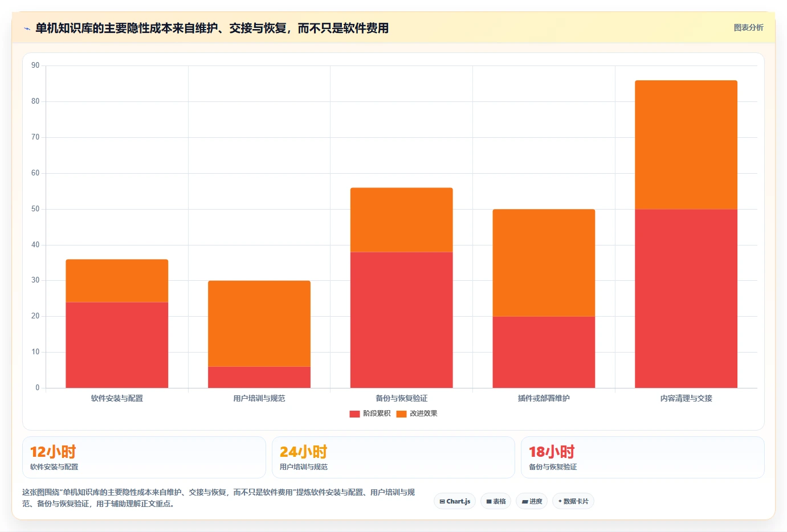
Task: Click the y-axis value 90
Action: pyautogui.click(x=35, y=66)
